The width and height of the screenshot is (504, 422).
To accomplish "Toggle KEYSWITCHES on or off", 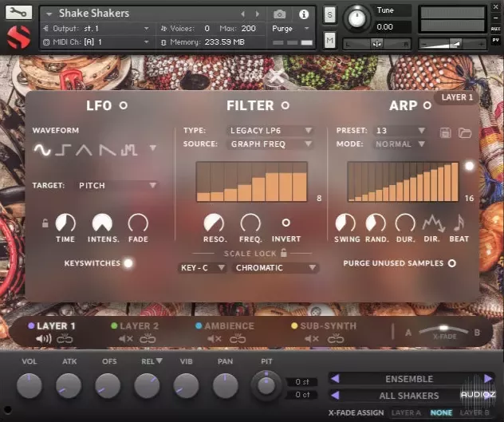I will point(128,263).
